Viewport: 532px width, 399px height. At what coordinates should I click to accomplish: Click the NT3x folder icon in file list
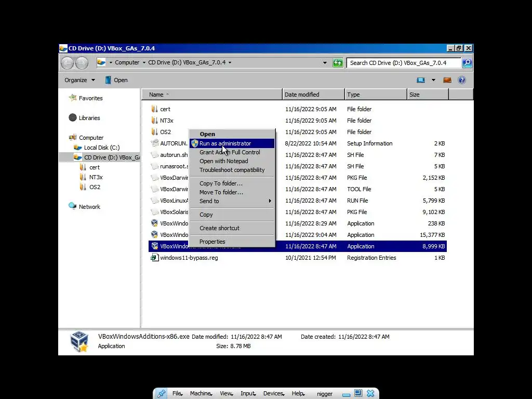tap(155, 121)
